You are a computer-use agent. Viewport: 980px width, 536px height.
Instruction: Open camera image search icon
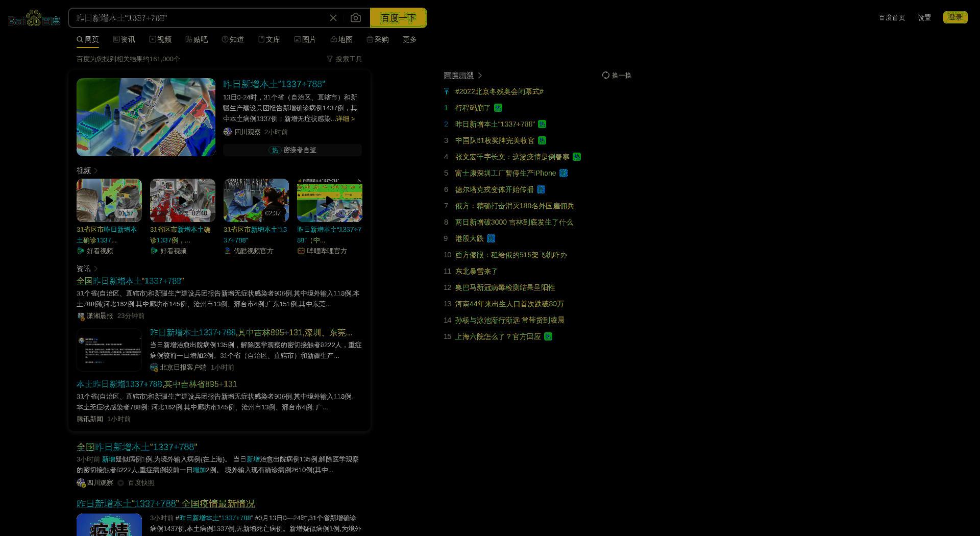pyautogui.click(x=356, y=18)
